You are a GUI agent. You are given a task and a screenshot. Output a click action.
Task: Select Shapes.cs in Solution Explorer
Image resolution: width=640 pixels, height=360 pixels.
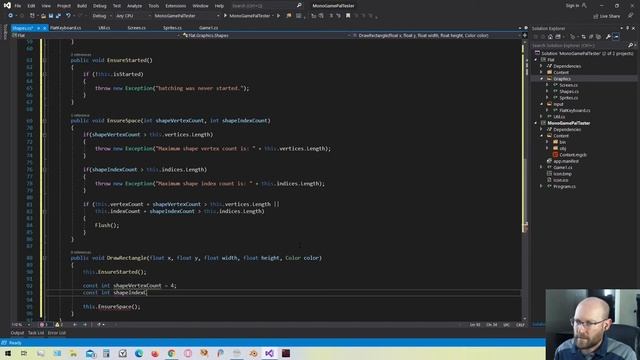click(569, 91)
